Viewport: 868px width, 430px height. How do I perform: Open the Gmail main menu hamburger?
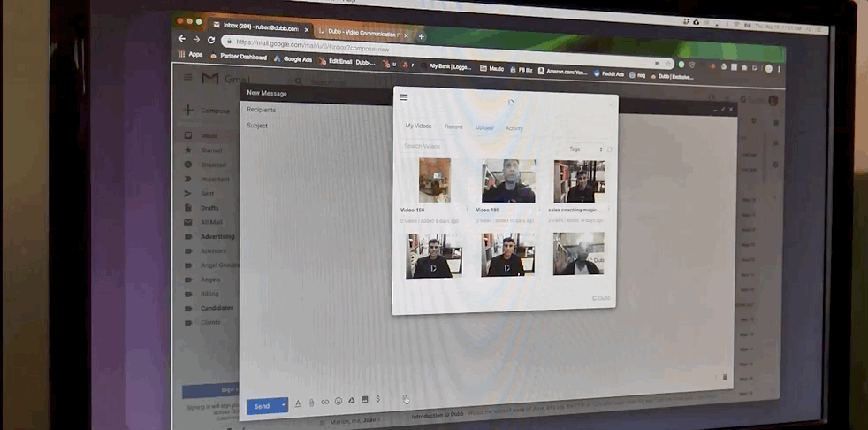[188, 78]
